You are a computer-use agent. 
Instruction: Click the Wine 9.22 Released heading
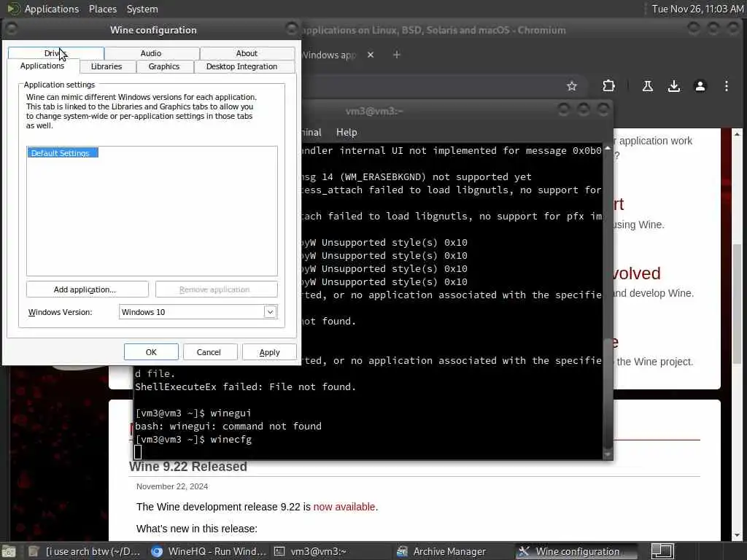pyautogui.click(x=187, y=467)
